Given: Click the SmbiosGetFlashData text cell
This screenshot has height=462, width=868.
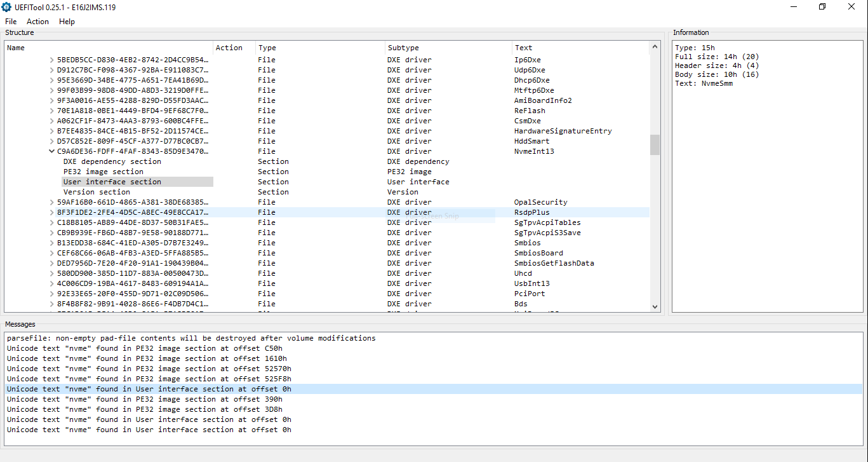Looking at the screenshot, I should point(554,263).
